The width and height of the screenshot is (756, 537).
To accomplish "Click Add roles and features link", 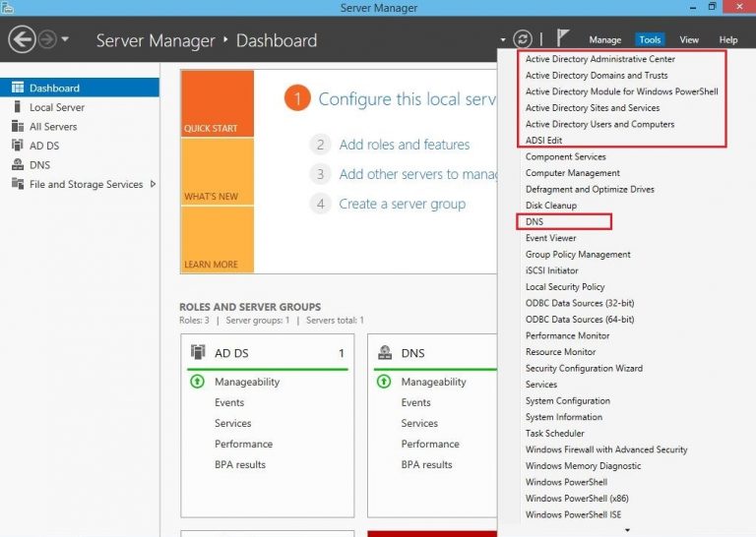I will click(404, 145).
